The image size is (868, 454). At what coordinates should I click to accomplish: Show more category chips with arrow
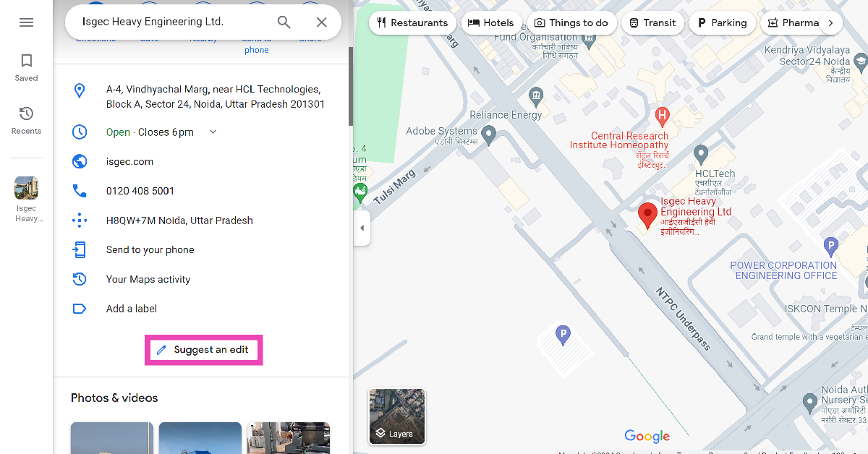tap(830, 22)
